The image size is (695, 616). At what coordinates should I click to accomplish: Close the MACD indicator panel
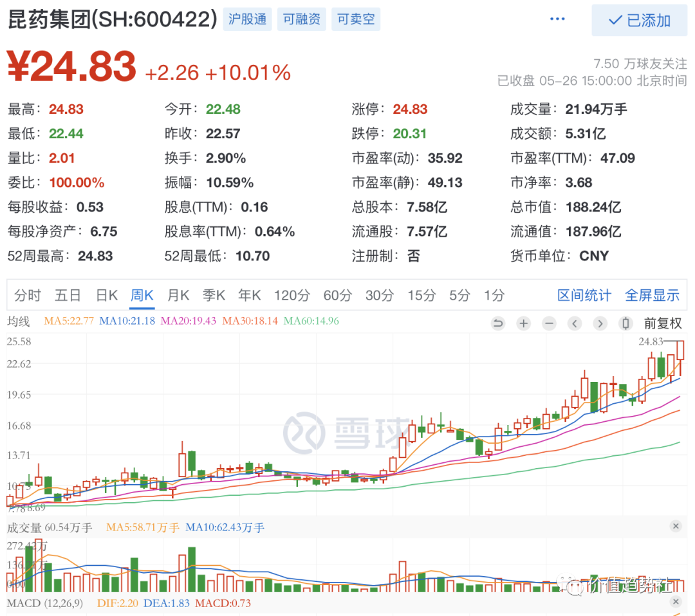tap(676, 601)
